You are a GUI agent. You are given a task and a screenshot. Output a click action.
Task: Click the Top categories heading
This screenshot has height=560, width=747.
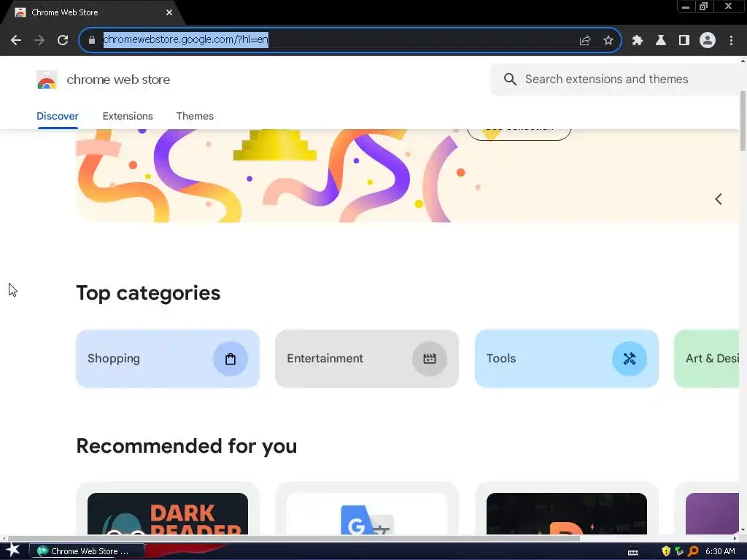pos(148,293)
